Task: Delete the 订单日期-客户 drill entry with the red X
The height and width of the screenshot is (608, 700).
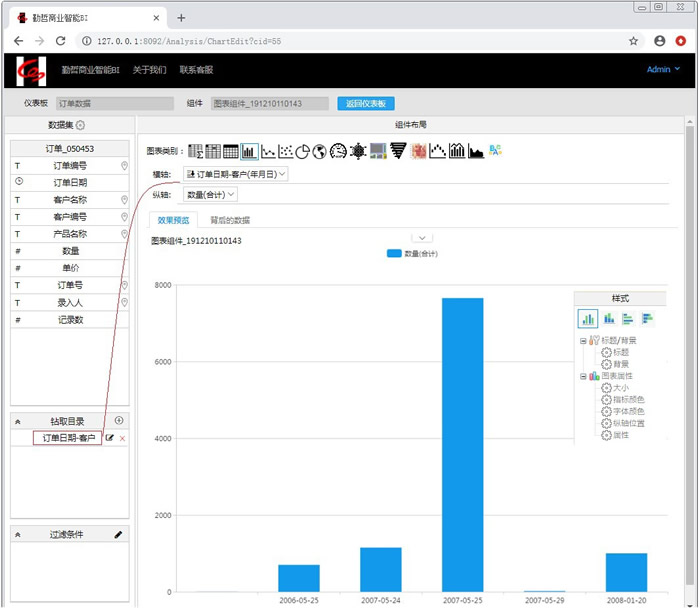Action: 123,439
